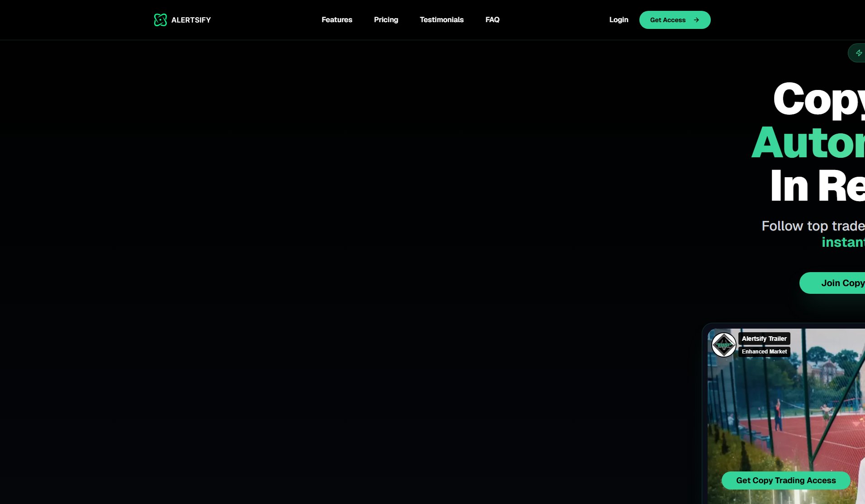Open the Alertsify Trailer video title
This screenshot has height=504, width=865.
tap(764, 339)
